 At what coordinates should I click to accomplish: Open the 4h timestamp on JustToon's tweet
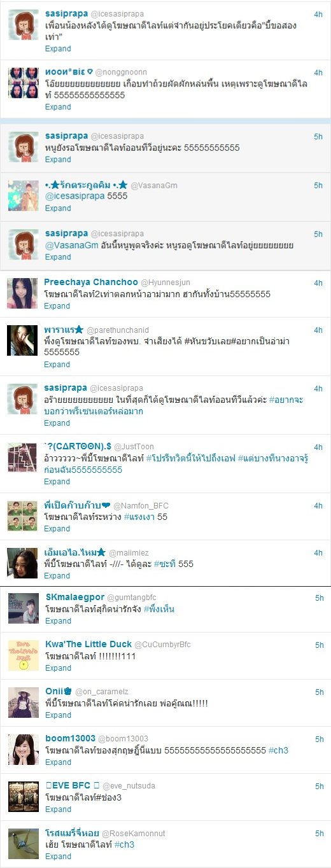coord(318,447)
